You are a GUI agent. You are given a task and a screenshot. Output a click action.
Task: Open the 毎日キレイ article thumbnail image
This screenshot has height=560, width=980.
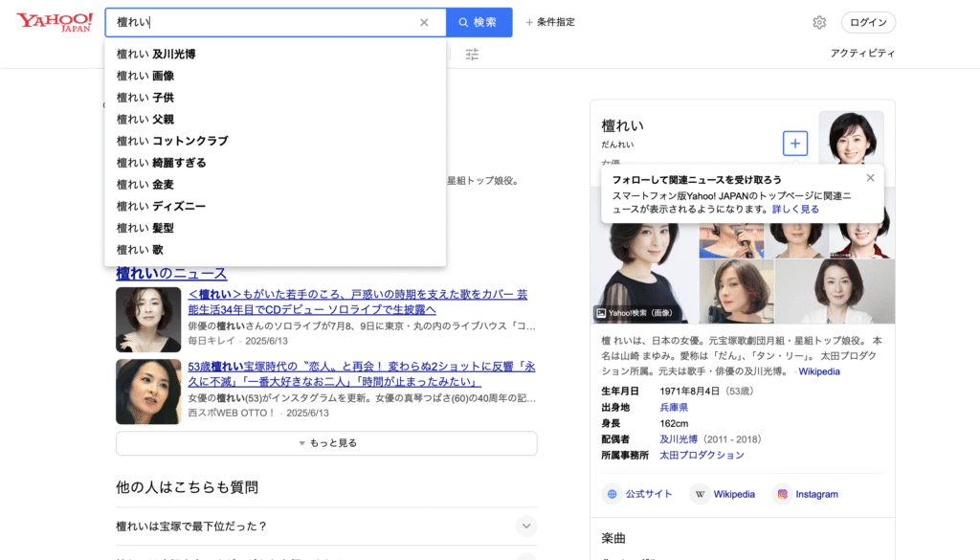tap(148, 320)
